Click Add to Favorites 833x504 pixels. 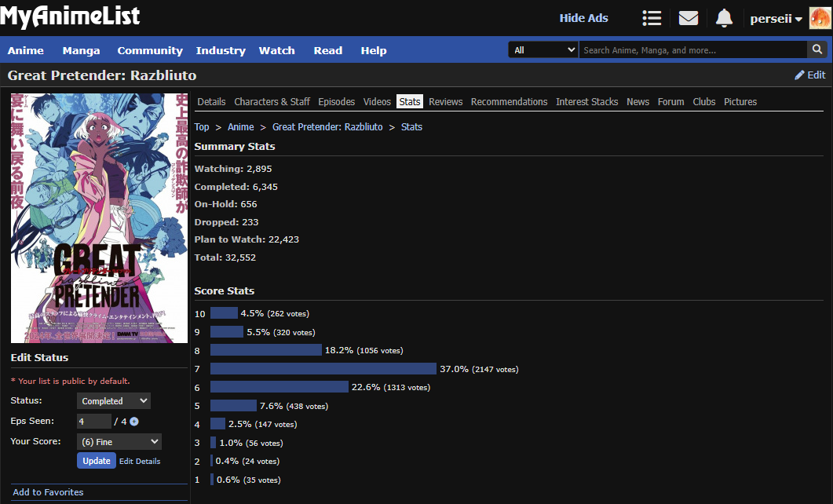coord(48,492)
